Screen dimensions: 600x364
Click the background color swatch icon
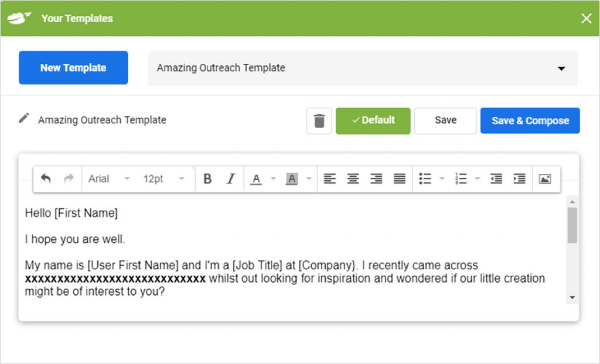pos(292,178)
